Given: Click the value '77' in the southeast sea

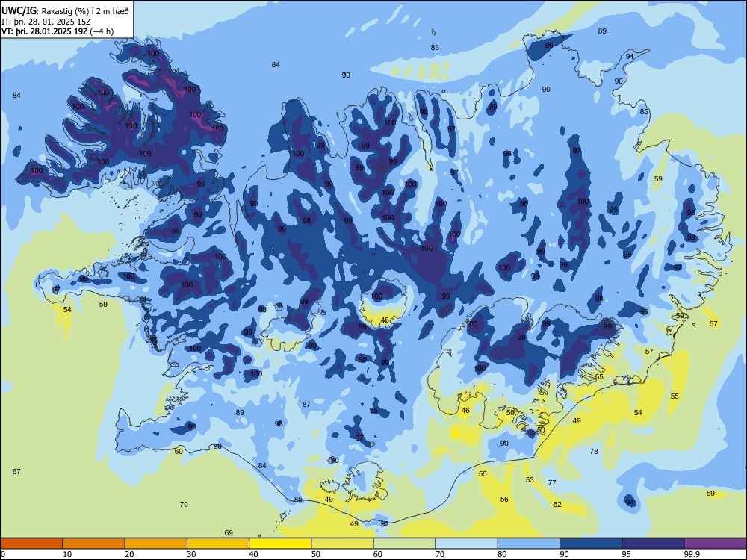Looking at the screenshot, I should click(x=552, y=483).
